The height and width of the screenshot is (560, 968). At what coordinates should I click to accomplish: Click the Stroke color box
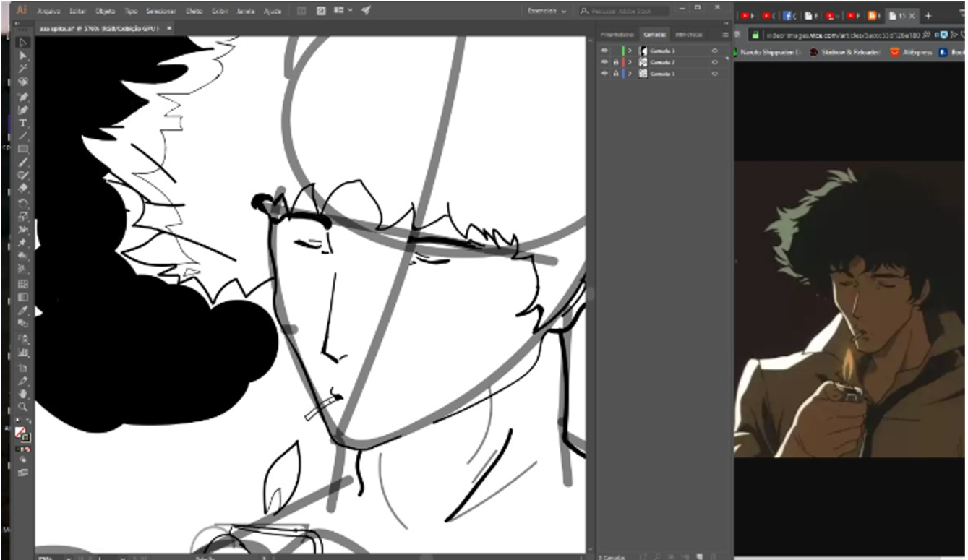[x=25, y=437]
